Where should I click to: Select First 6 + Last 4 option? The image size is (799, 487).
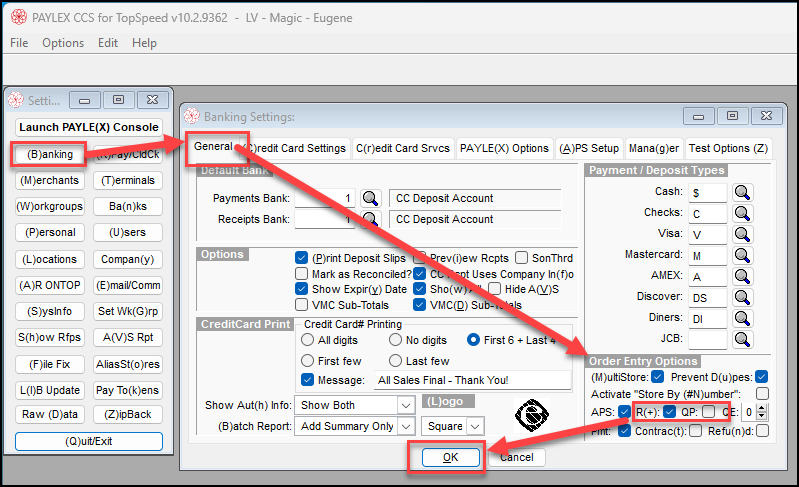(x=473, y=339)
